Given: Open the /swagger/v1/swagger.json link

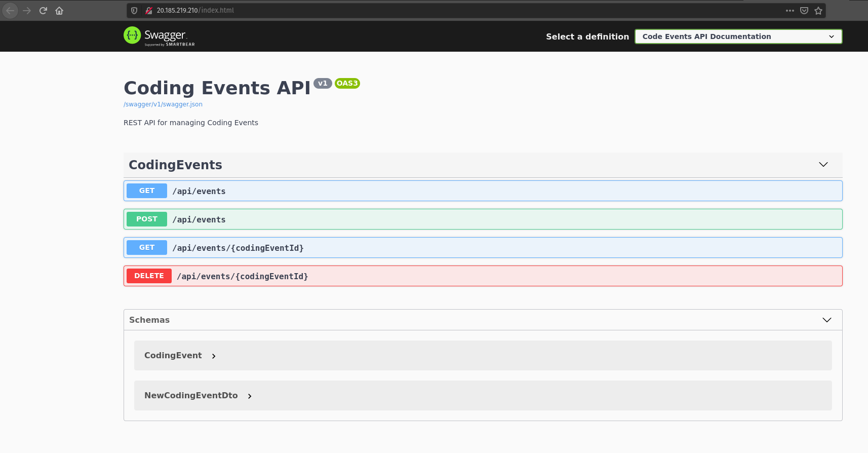Looking at the screenshot, I should 163,104.
